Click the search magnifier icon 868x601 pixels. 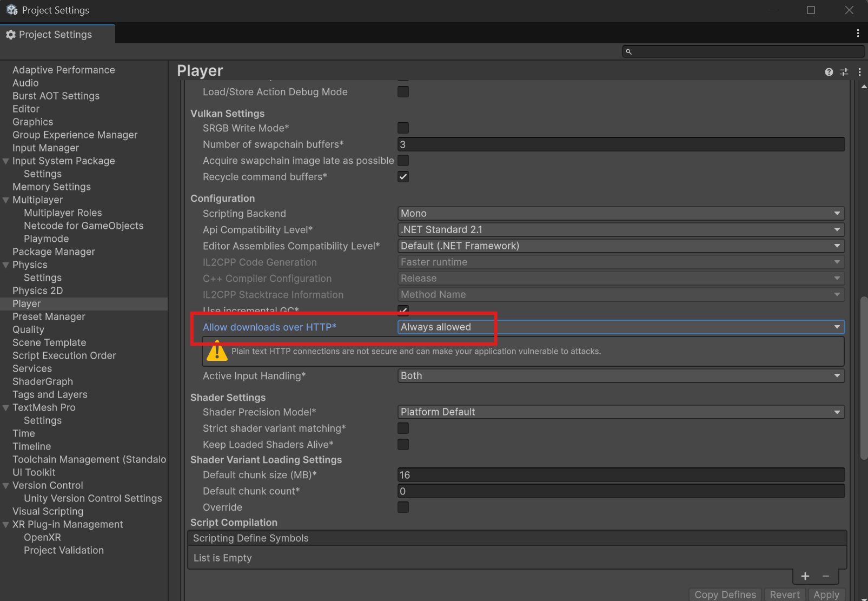[628, 52]
